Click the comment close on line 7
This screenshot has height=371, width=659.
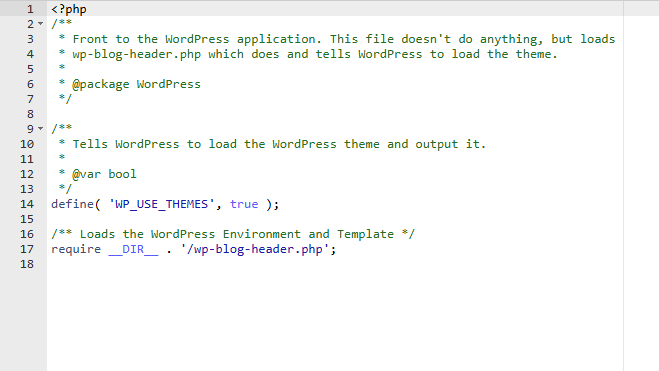pyautogui.click(x=65, y=99)
